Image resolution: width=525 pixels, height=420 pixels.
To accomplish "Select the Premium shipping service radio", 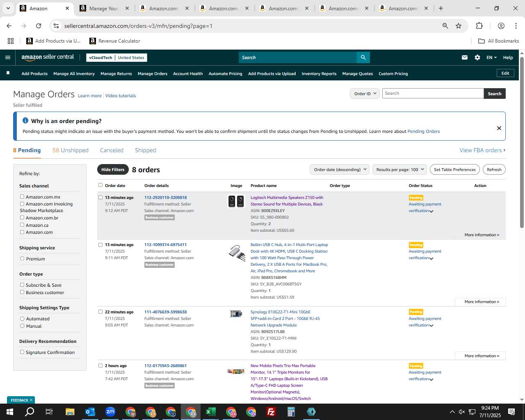I will click(x=22, y=259).
